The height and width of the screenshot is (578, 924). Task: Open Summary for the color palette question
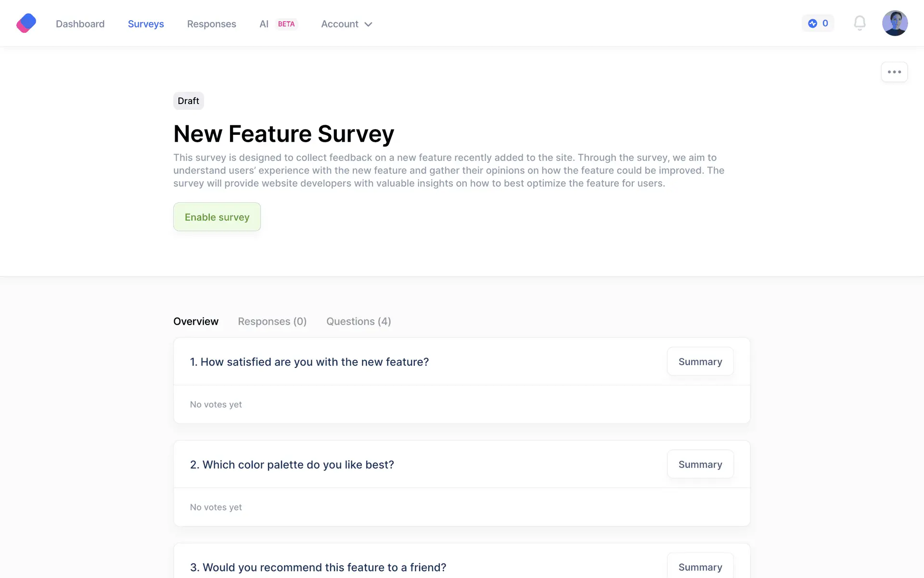pyautogui.click(x=700, y=464)
